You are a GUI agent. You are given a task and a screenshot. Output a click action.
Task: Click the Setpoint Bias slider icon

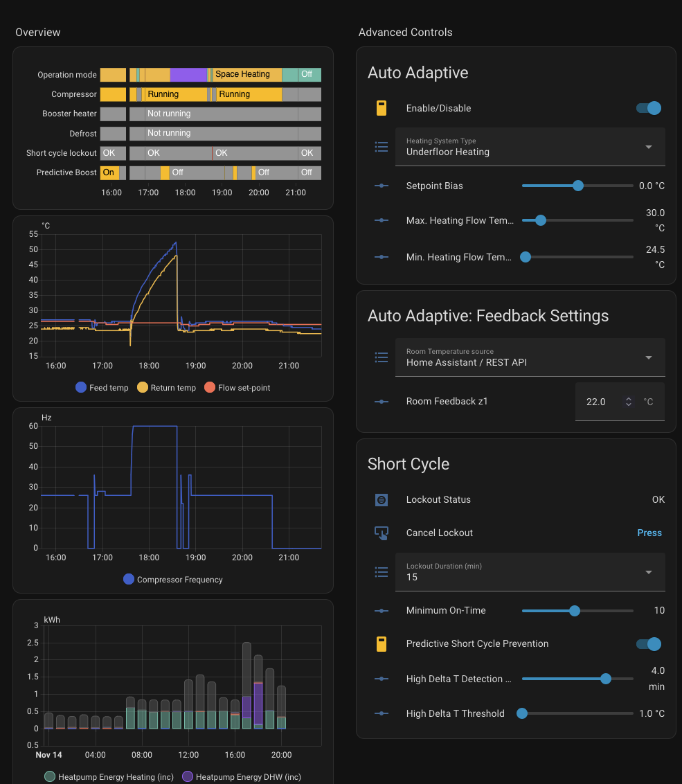[381, 186]
